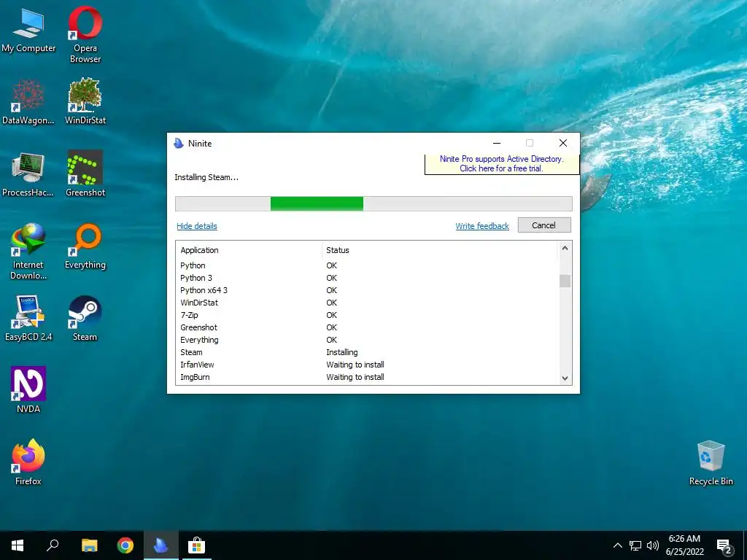Select the Firefox desktop shortcut
747x560 pixels.
(x=28, y=462)
